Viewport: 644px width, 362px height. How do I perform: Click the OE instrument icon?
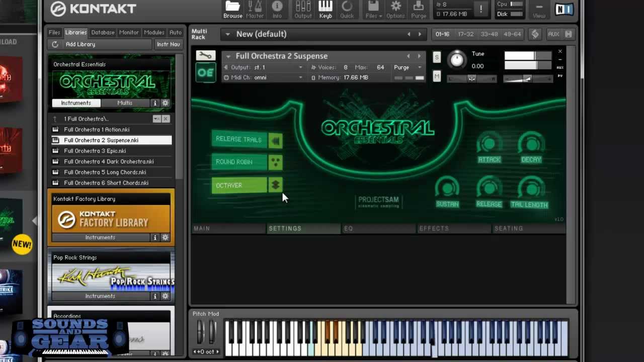pyautogui.click(x=205, y=72)
